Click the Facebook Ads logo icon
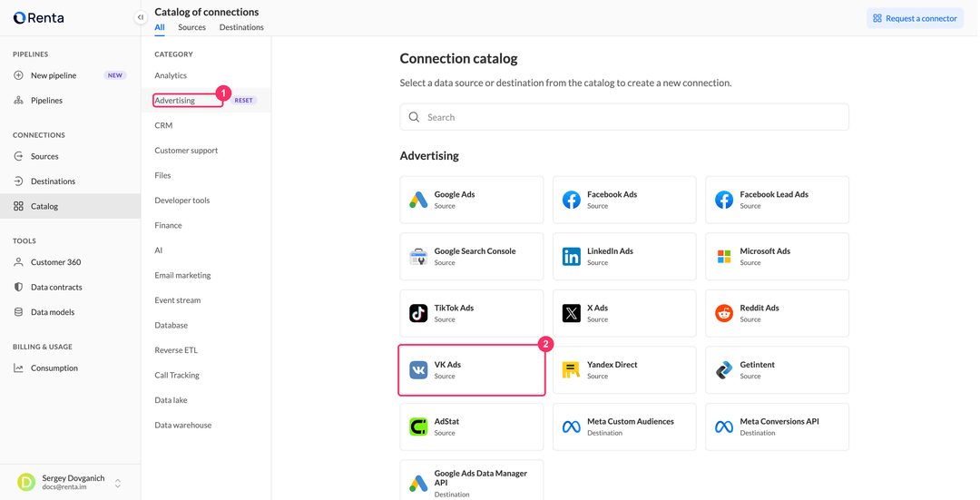 click(572, 200)
